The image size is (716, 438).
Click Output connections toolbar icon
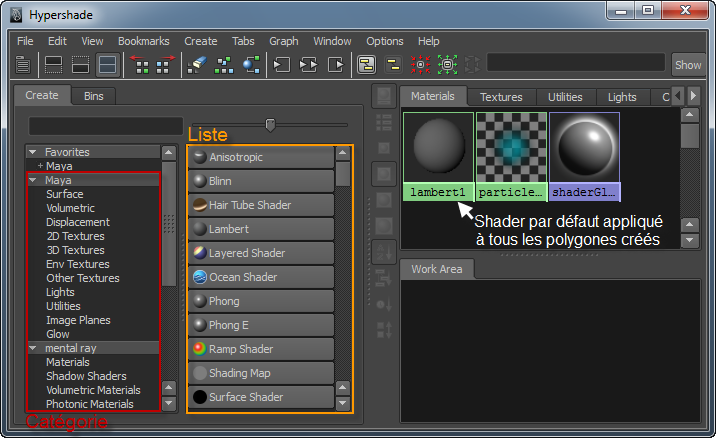point(336,64)
